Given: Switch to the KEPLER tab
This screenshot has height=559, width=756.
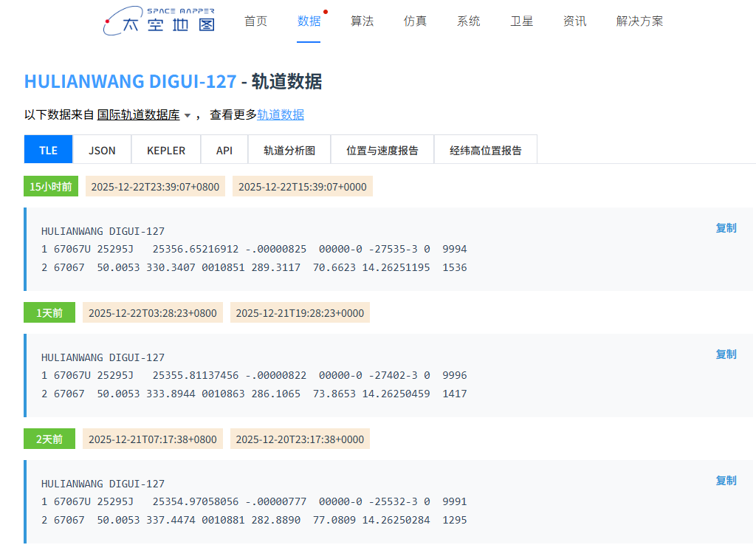Looking at the screenshot, I should (166, 150).
